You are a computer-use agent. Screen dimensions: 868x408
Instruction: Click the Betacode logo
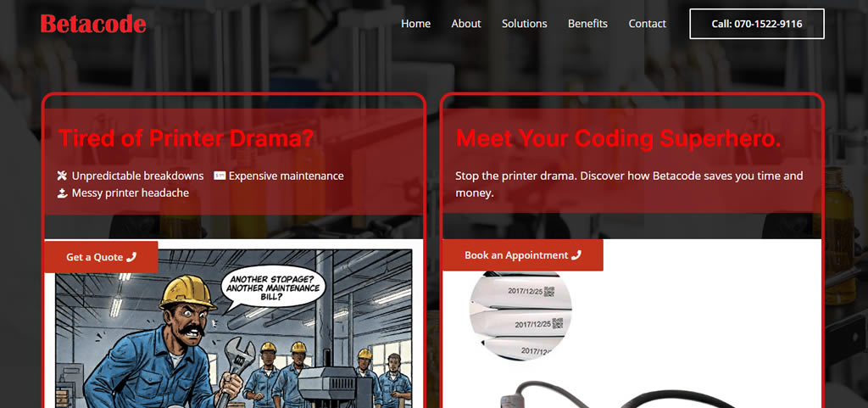pos(93,24)
